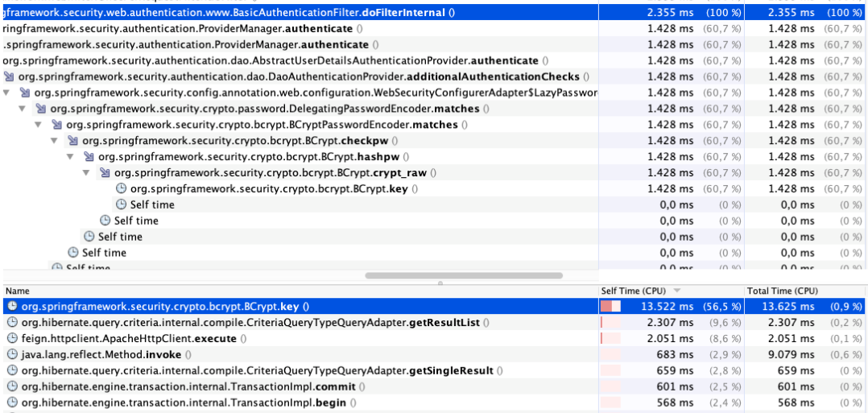Screen dimensions: 868x413
Task: Select the BCrypt.hashpw row
Action: tap(434, 157)
